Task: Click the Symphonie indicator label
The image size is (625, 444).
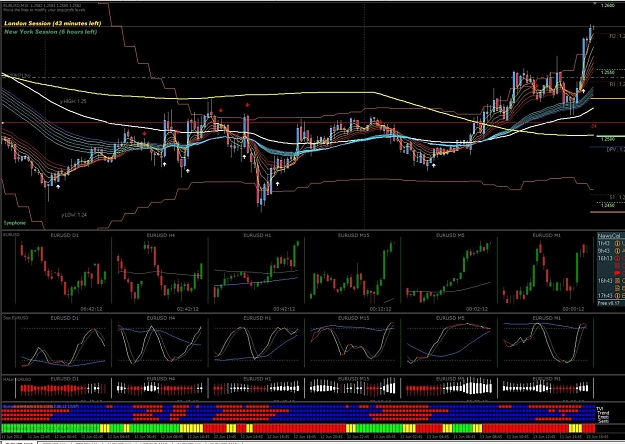Action: [x=15, y=223]
